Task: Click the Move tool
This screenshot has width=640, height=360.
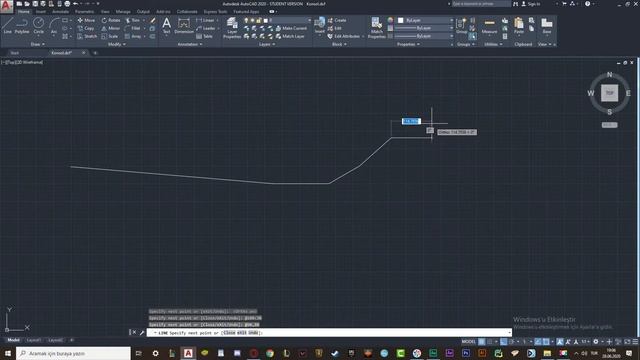Action: 86,20
